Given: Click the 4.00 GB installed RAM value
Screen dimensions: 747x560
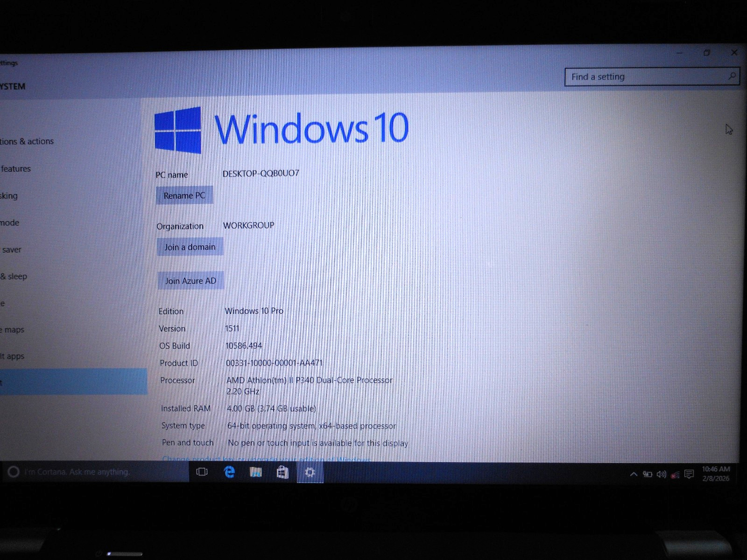Looking at the screenshot, I should [x=271, y=408].
